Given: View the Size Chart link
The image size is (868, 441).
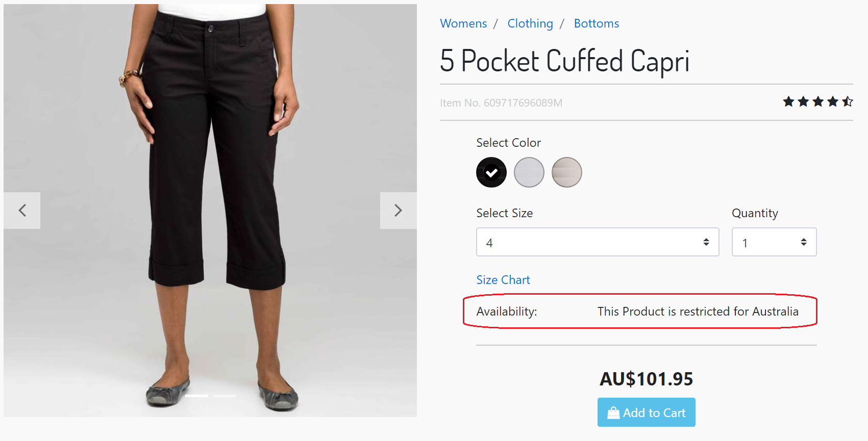Looking at the screenshot, I should 503,280.
